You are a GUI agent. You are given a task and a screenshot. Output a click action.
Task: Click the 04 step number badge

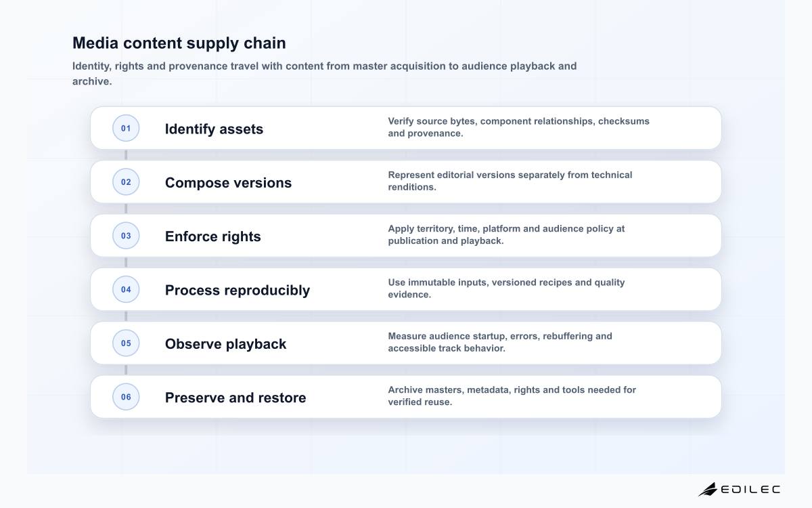pyautogui.click(x=126, y=289)
